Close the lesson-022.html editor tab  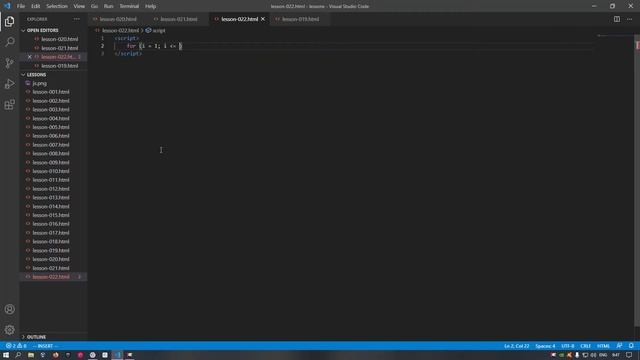[263, 19]
